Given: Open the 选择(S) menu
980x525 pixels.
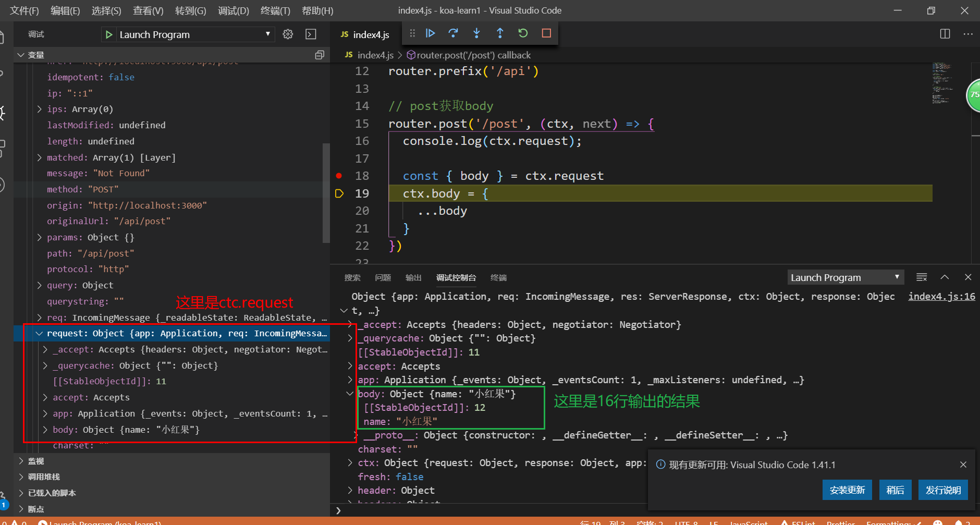Looking at the screenshot, I should (x=106, y=10).
